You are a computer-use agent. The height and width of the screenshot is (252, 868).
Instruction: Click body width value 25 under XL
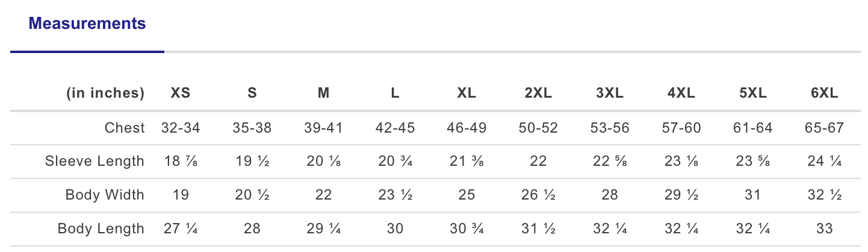(x=467, y=195)
